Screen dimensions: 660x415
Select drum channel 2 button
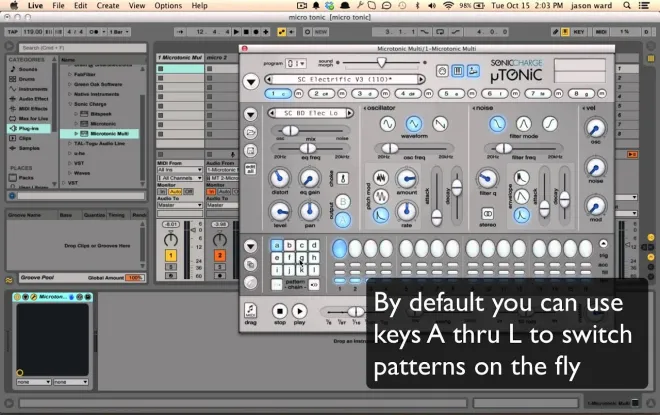[321, 93]
